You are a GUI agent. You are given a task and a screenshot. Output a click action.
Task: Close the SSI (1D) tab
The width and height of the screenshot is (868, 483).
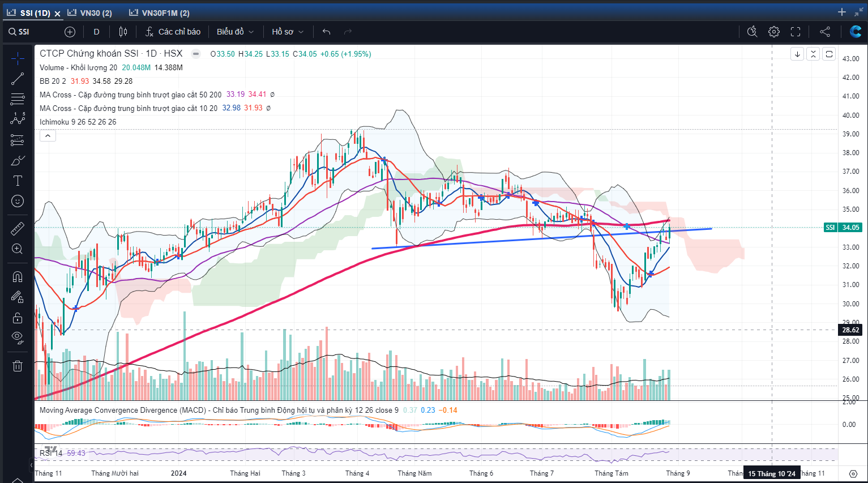click(x=57, y=13)
